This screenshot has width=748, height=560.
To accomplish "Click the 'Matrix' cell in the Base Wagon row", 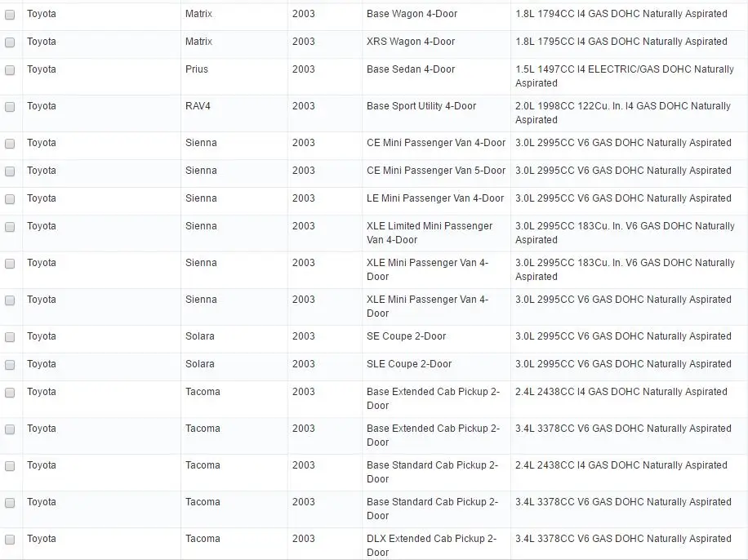I will [234, 16].
